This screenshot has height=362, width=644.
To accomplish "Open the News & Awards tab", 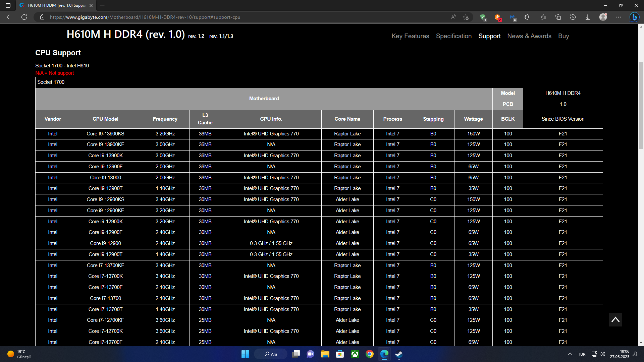I will coord(529,36).
